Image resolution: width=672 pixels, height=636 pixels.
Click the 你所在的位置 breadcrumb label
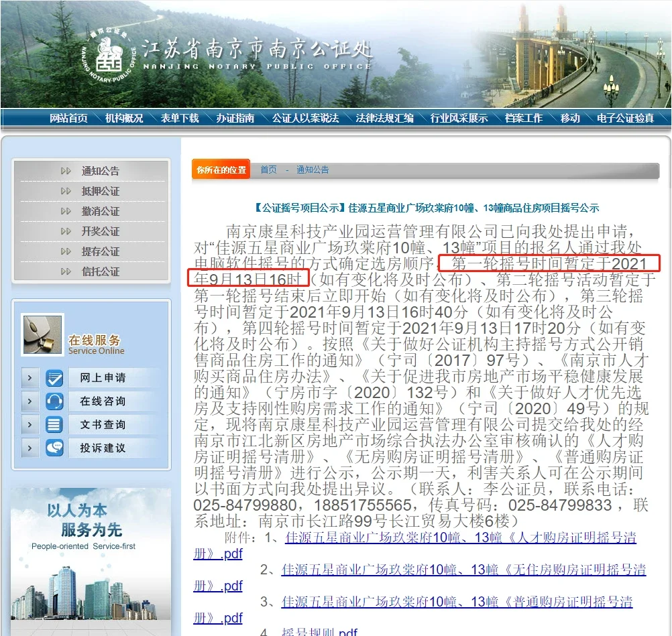(x=221, y=170)
